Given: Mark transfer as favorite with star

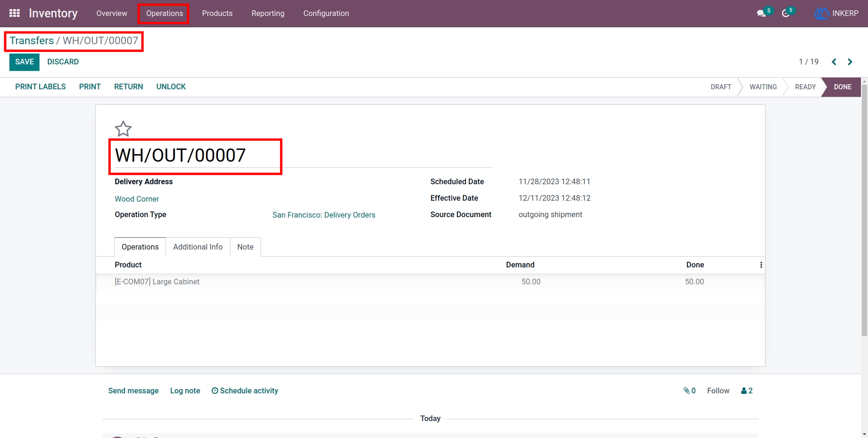Looking at the screenshot, I should 123,129.
